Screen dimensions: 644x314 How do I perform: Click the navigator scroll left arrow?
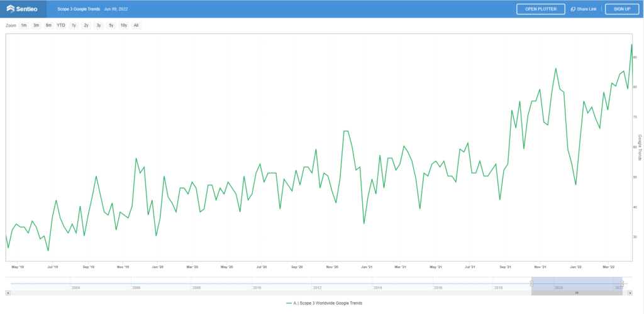(8, 293)
